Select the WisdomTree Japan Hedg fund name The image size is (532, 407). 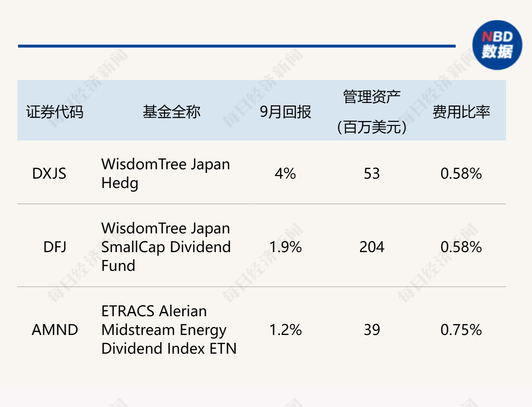point(165,174)
